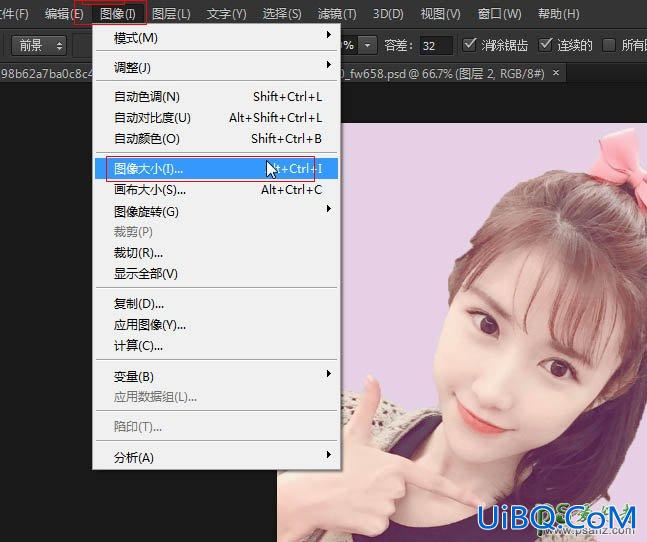Select 画布大小(S)... menu entry
Screen dimensions: 647x542
pos(216,190)
